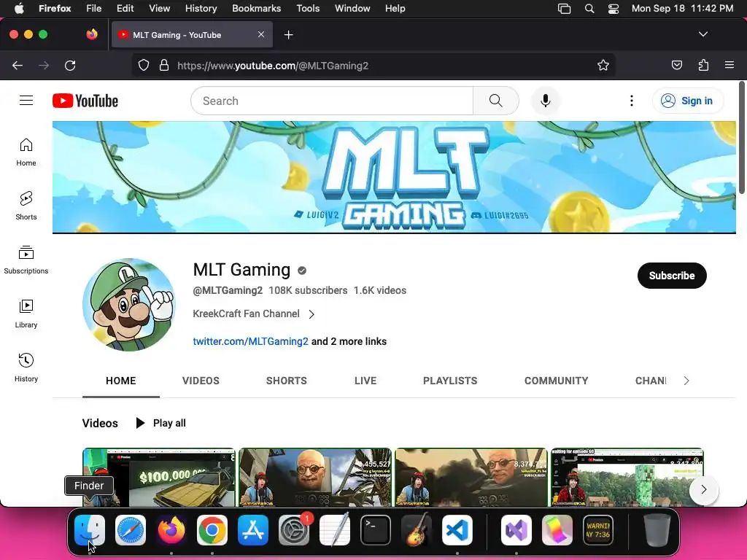Click the site padlock icon
Viewport: 747px width, 560px height.
[164, 65]
